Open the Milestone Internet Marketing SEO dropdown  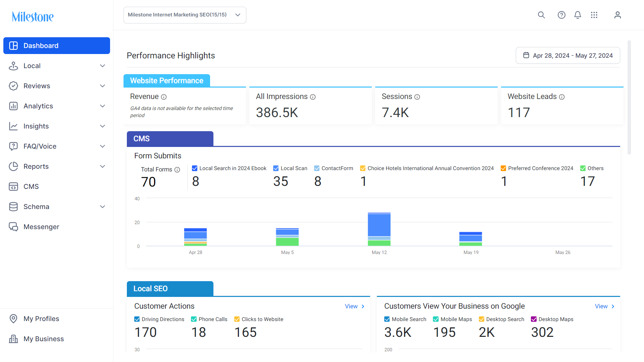point(185,15)
